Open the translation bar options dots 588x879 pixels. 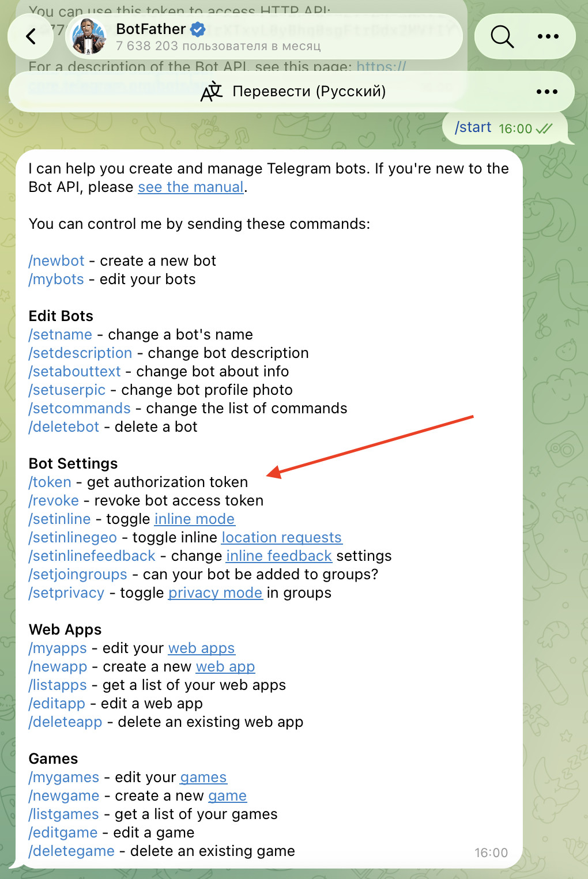(547, 92)
